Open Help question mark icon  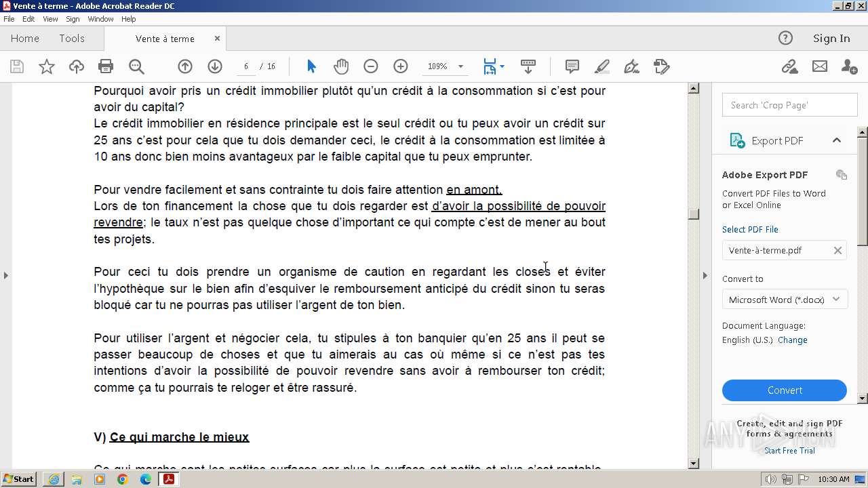coord(785,38)
